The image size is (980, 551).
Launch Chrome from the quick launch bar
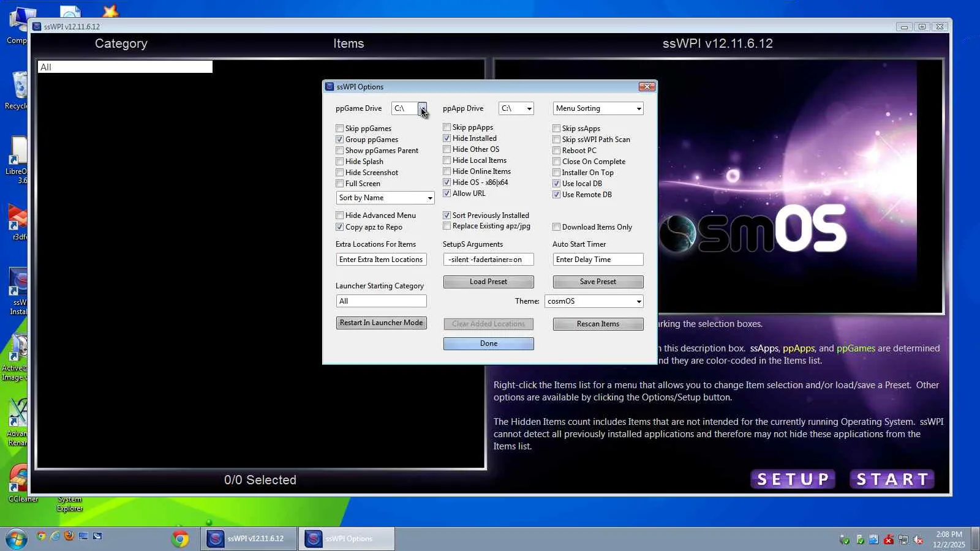click(41, 536)
